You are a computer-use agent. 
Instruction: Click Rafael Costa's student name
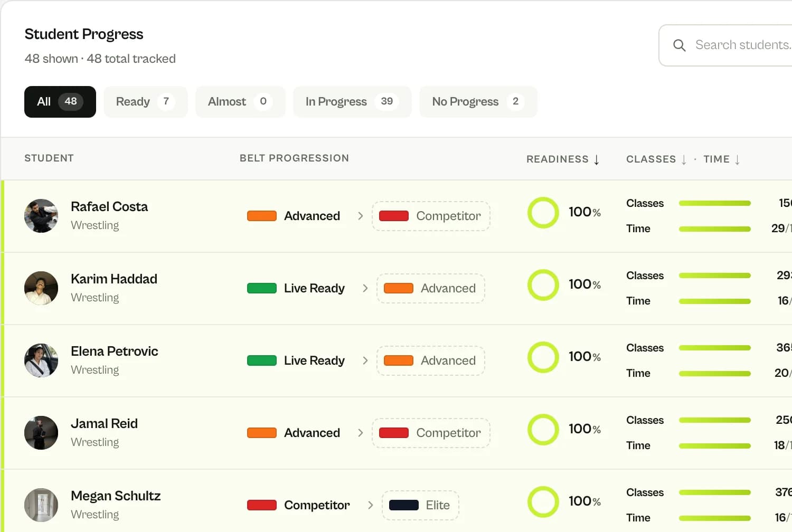click(109, 207)
